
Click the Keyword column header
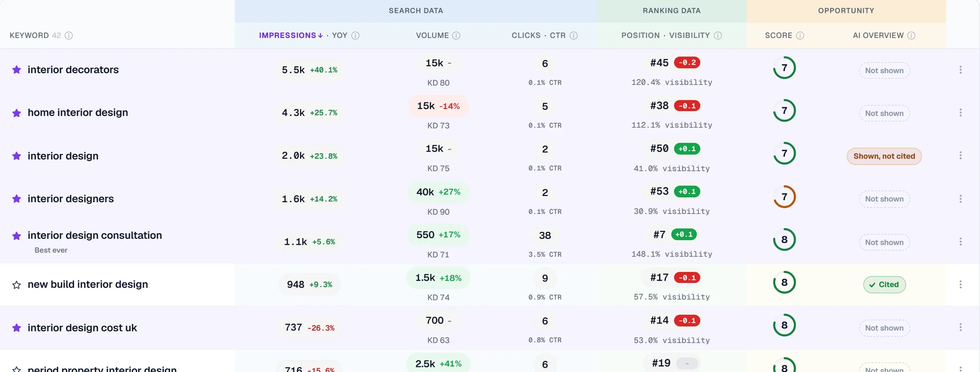tap(29, 36)
